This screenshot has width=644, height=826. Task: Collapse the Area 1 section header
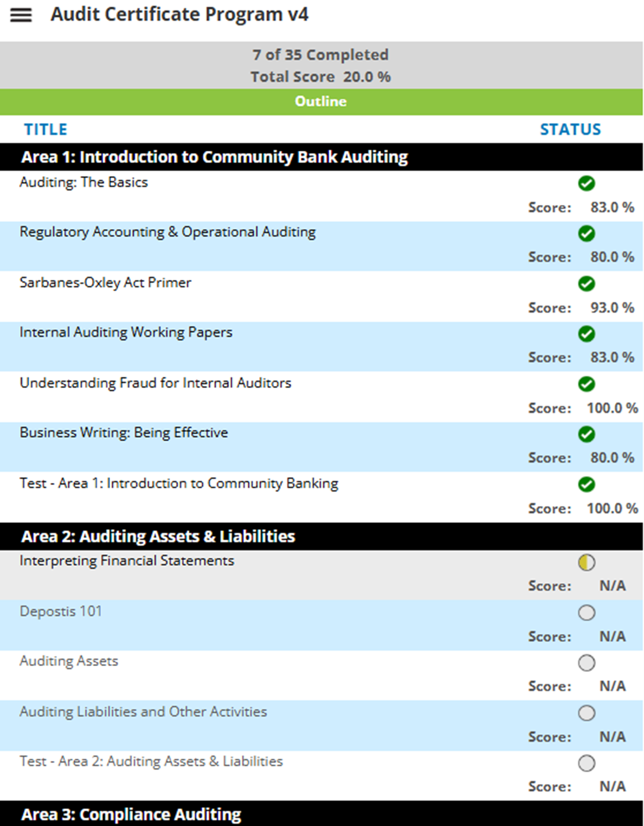tap(214, 157)
